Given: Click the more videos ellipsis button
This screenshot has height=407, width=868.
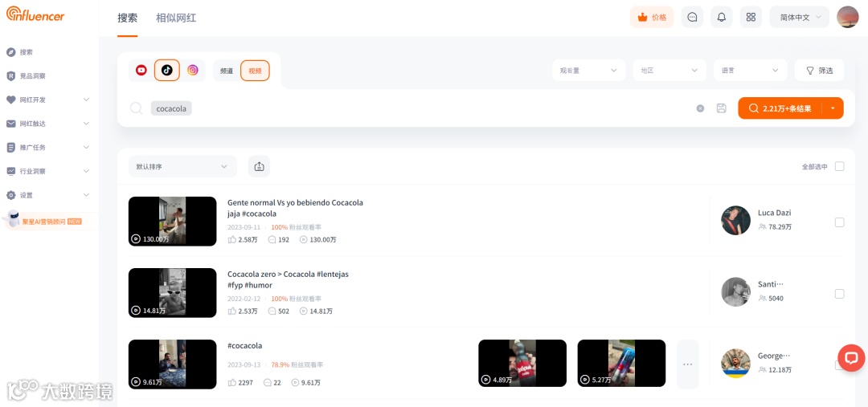Looking at the screenshot, I should (687, 364).
